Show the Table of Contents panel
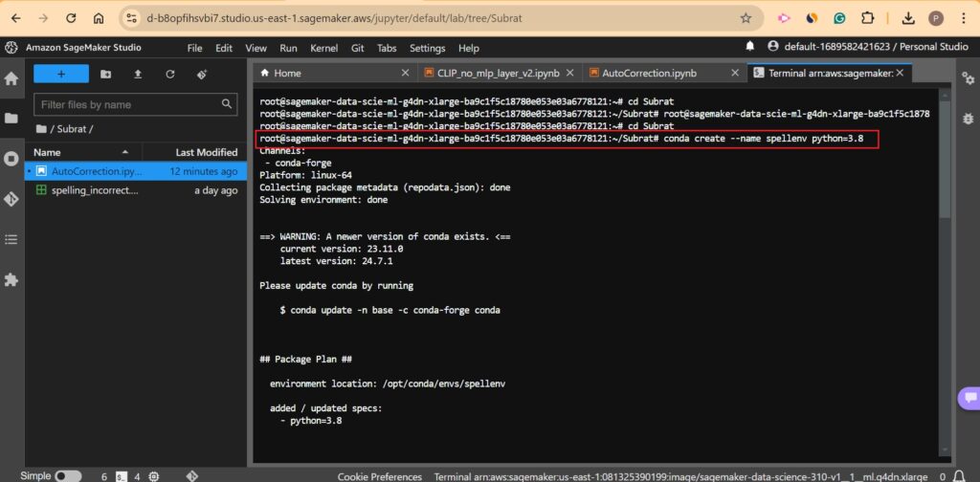 11,239
